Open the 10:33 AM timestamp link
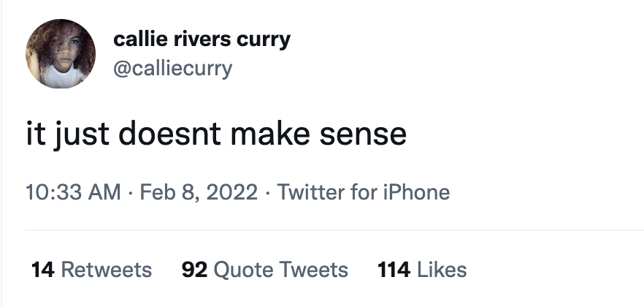 point(72,192)
